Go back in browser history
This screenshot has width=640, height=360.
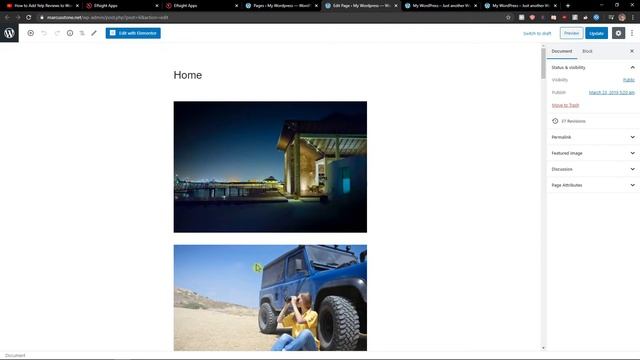point(7,18)
